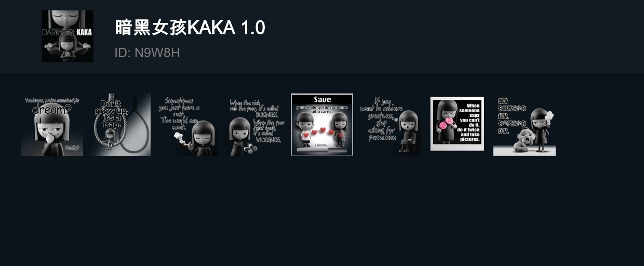Select the smoking girl with closed eyes sticker
644x266 pixels.
pos(187,125)
